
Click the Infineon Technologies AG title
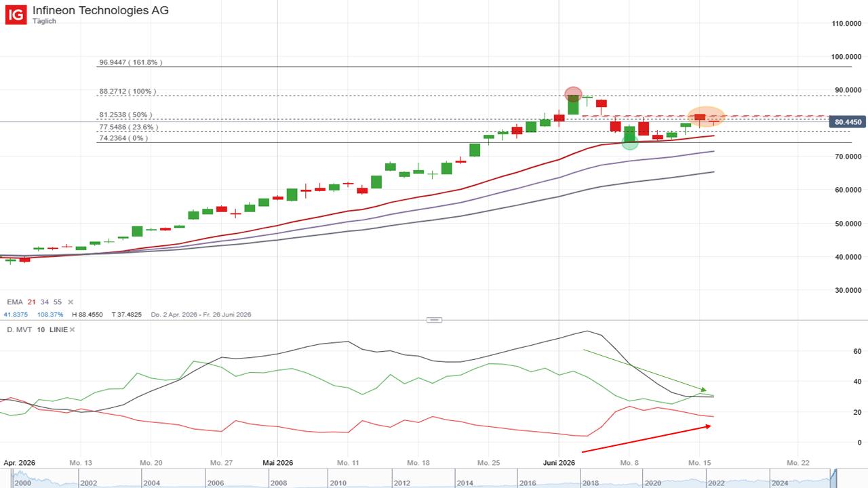(x=101, y=10)
